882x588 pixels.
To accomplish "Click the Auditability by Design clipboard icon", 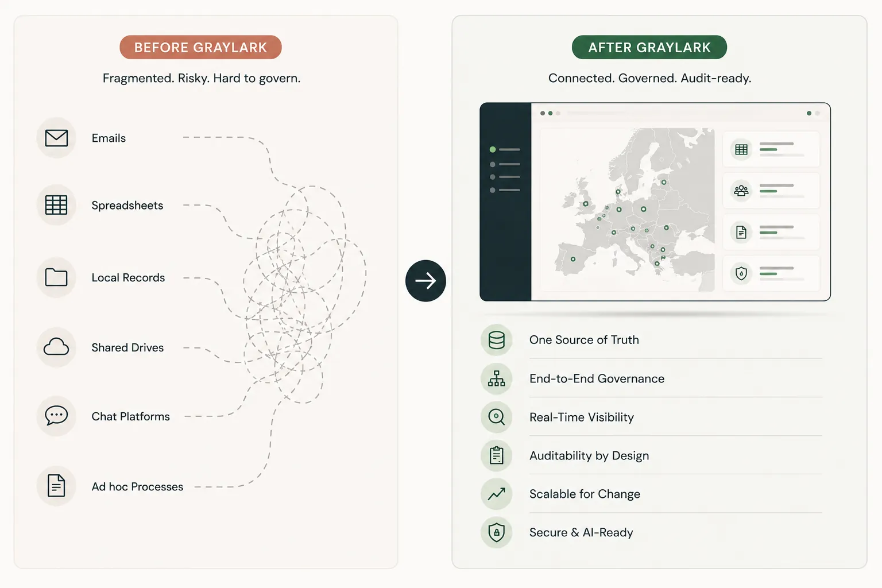I will pos(497,455).
